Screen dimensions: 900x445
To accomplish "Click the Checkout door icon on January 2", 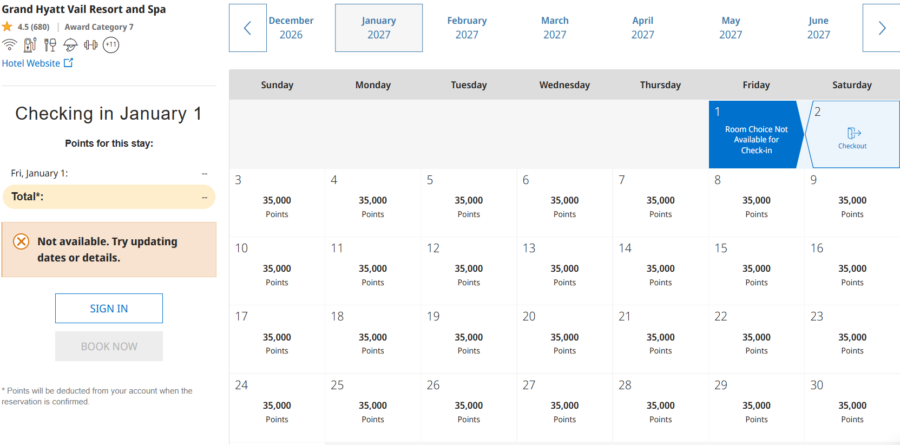I will pos(854,133).
